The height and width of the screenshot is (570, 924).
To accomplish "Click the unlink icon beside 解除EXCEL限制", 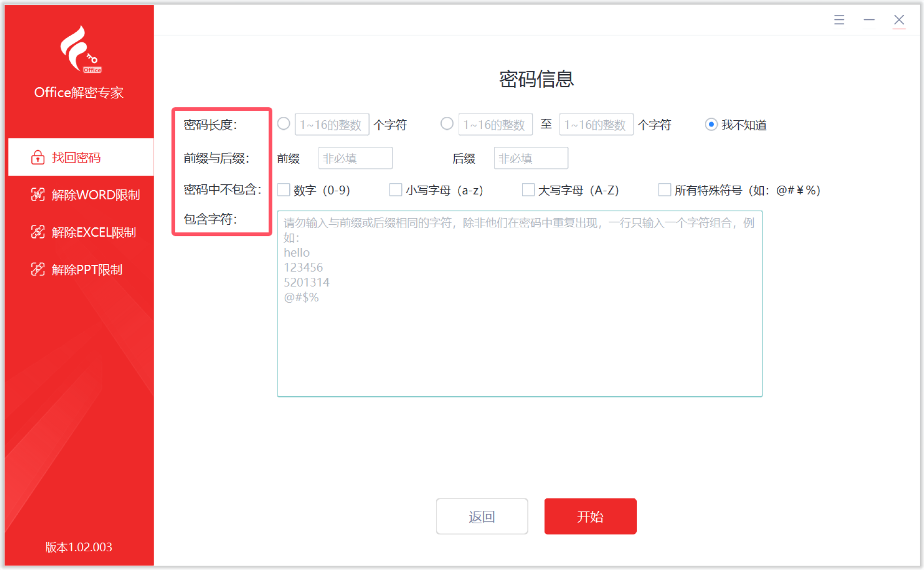I will pos(38,232).
